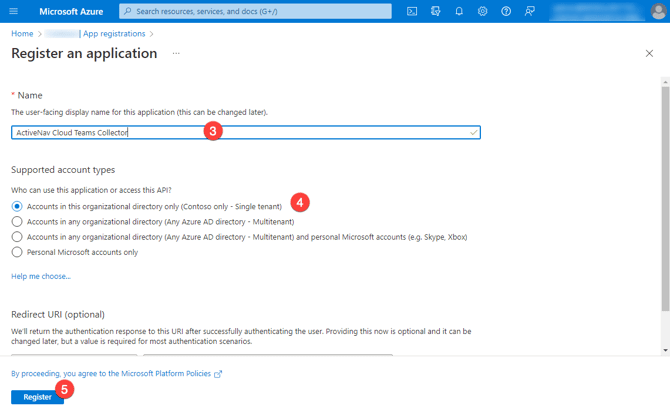Open Cloud Shell from top bar
670x416 pixels.
click(x=412, y=12)
